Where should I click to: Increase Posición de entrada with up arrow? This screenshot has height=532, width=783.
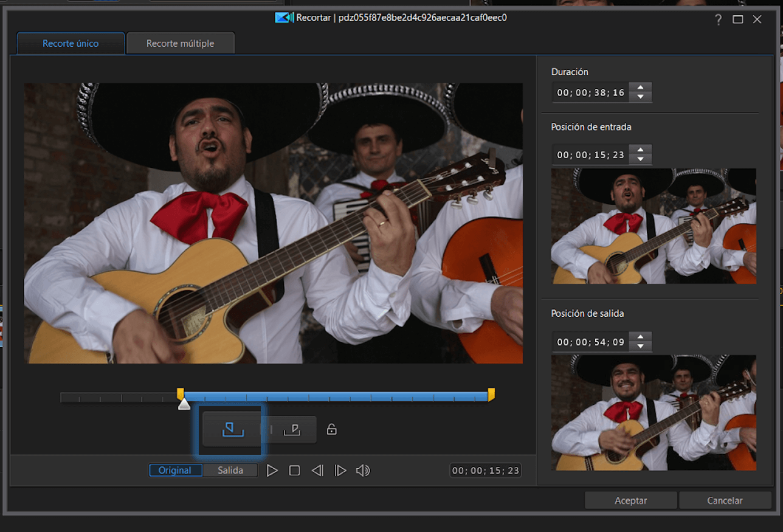640,150
